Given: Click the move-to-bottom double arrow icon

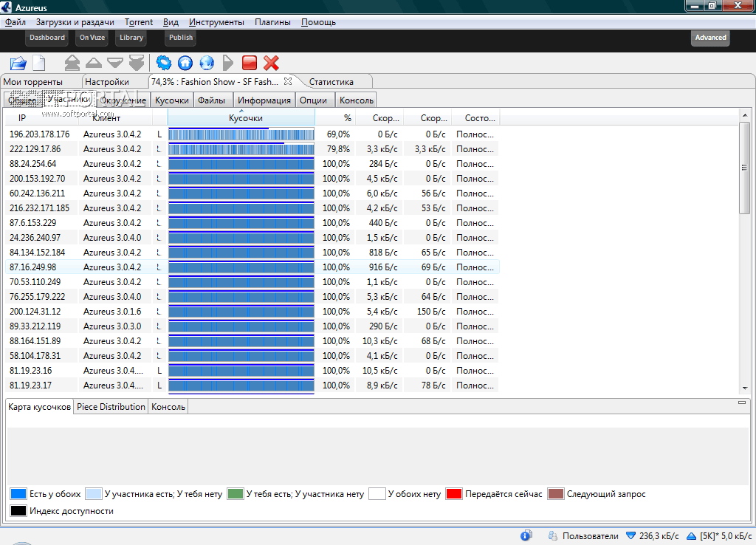Looking at the screenshot, I should point(137,63).
